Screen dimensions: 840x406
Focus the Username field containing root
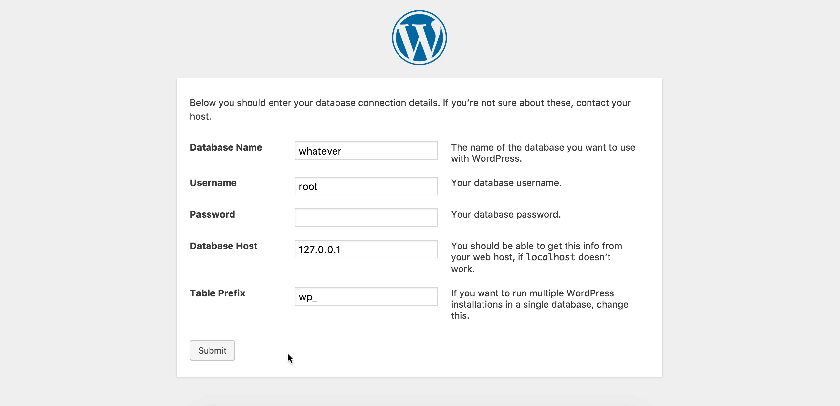tap(366, 186)
